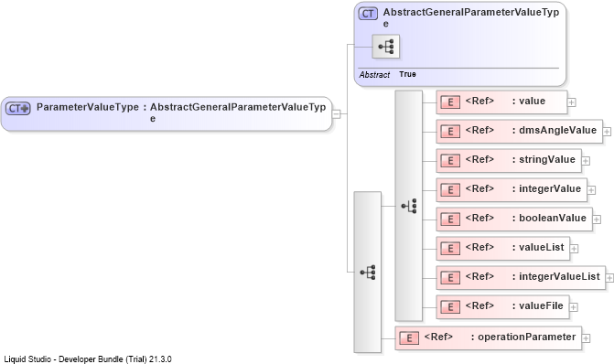The width and height of the screenshot is (614, 364).
Task: Select the sequence icon inside AbstractGeneralParameterValueType box
Action: pyautogui.click(x=386, y=47)
